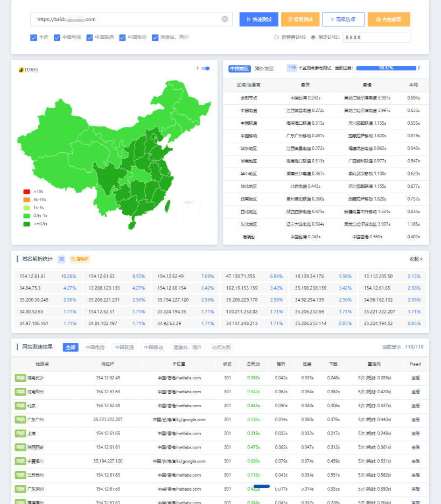This screenshot has width=441, height=504.
Task: Expand 高级选项 advanced options
Action: point(343,19)
